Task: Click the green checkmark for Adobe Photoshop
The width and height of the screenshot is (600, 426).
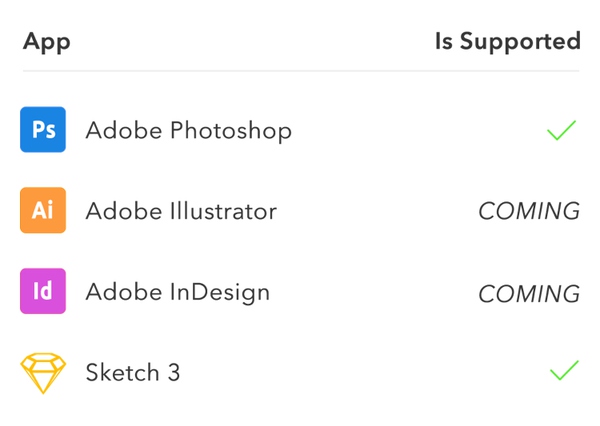Action: pos(562,130)
